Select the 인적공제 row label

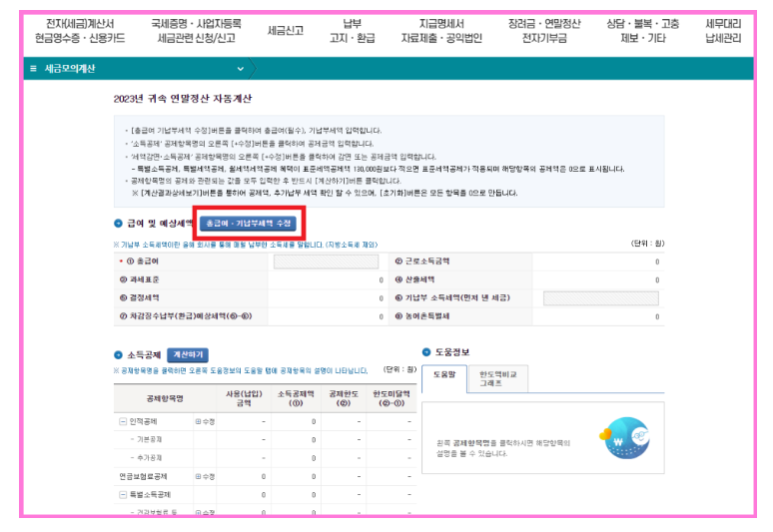coord(144,422)
